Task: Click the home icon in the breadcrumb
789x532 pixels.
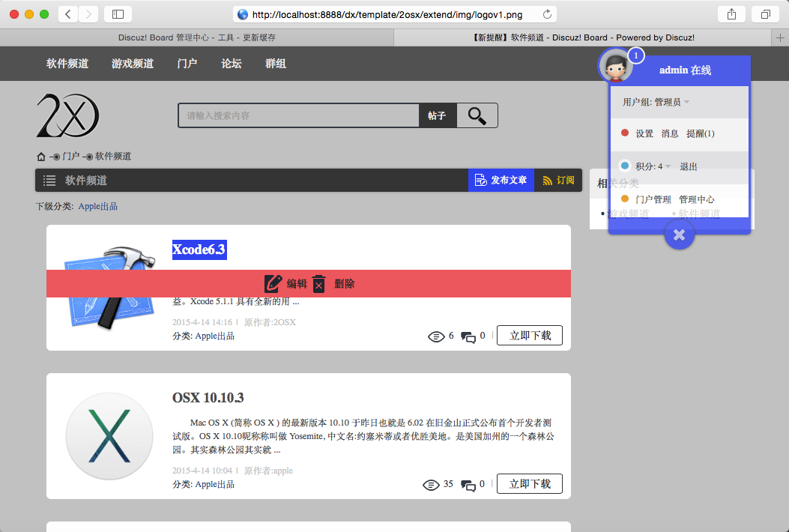Action: point(41,157)
